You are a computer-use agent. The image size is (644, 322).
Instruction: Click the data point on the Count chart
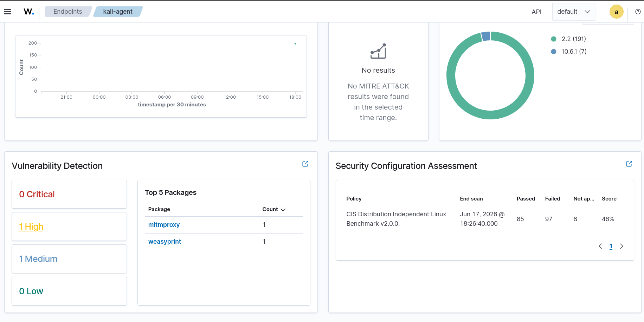pos(295,44)
